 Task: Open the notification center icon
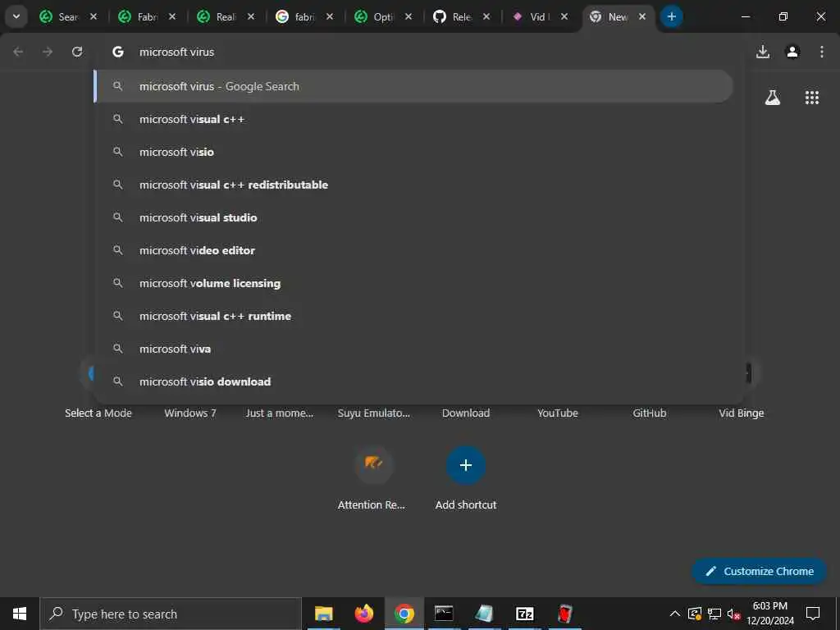coord(813,614)
